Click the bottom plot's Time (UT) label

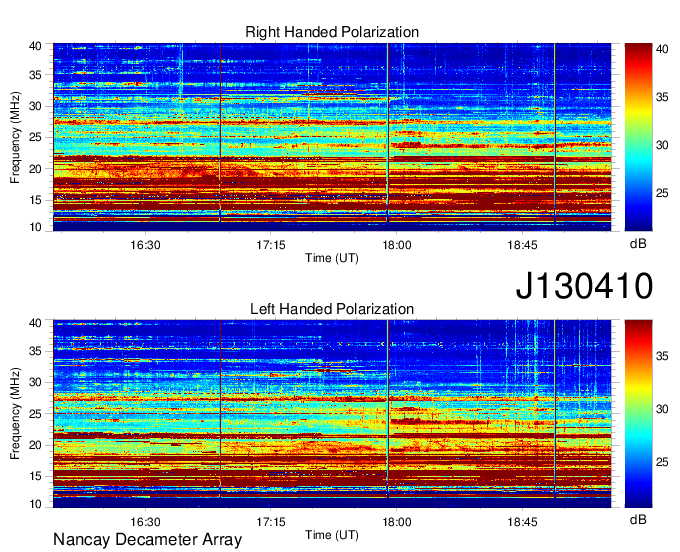tap(332, 535)
